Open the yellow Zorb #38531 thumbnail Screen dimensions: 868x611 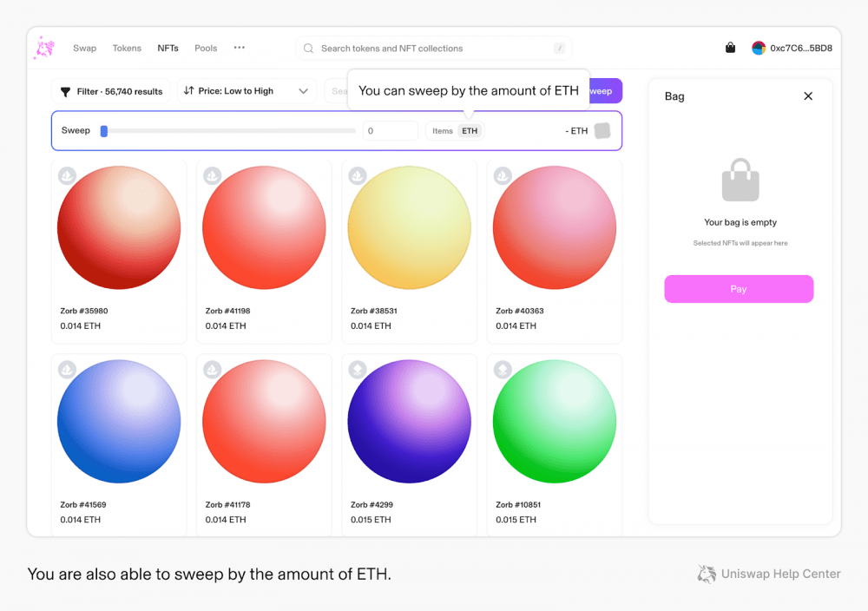click(409, 227)
